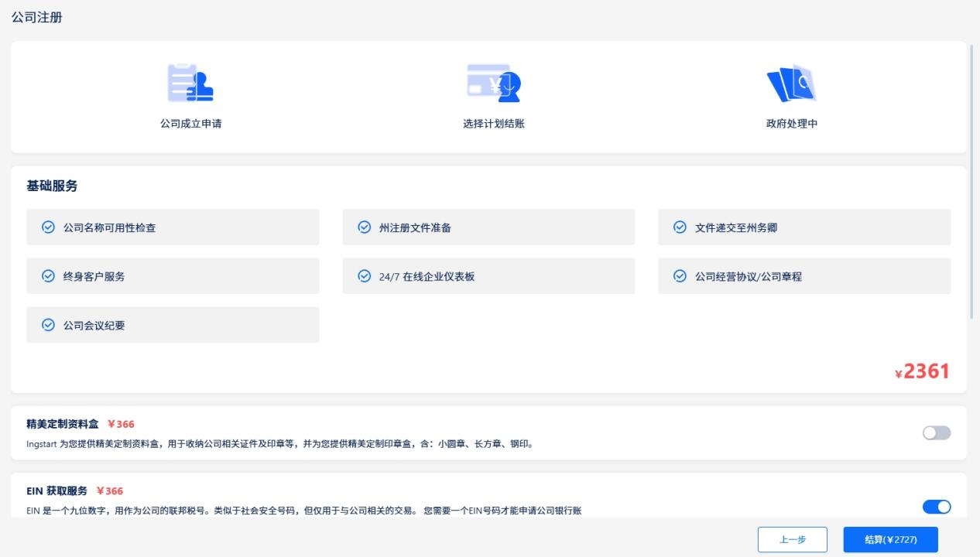Click the checkmark beside 州注册文件准备
This screenshot has width=980, height=557.
pos(364,227)
